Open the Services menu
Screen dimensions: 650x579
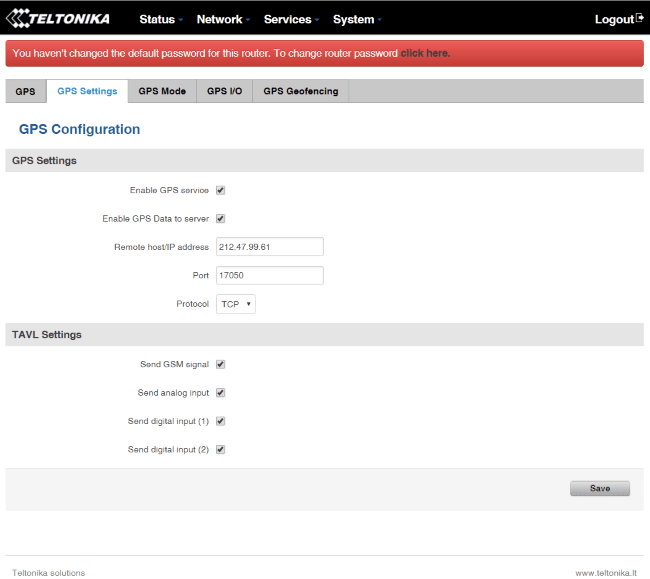pos(291,19)
